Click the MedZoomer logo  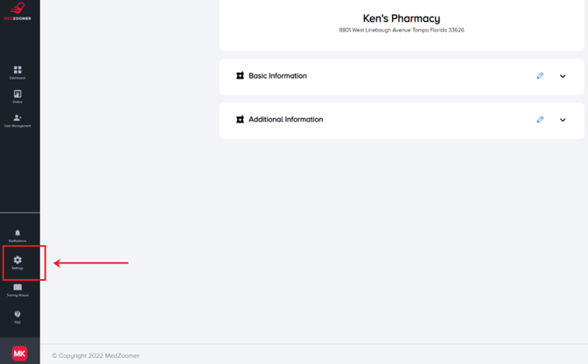17,11
